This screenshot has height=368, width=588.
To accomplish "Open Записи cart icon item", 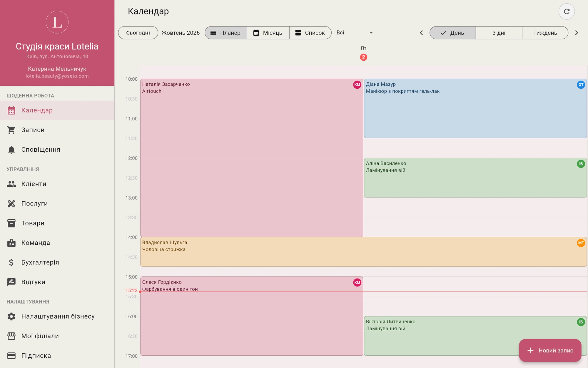I will [57, 130].
